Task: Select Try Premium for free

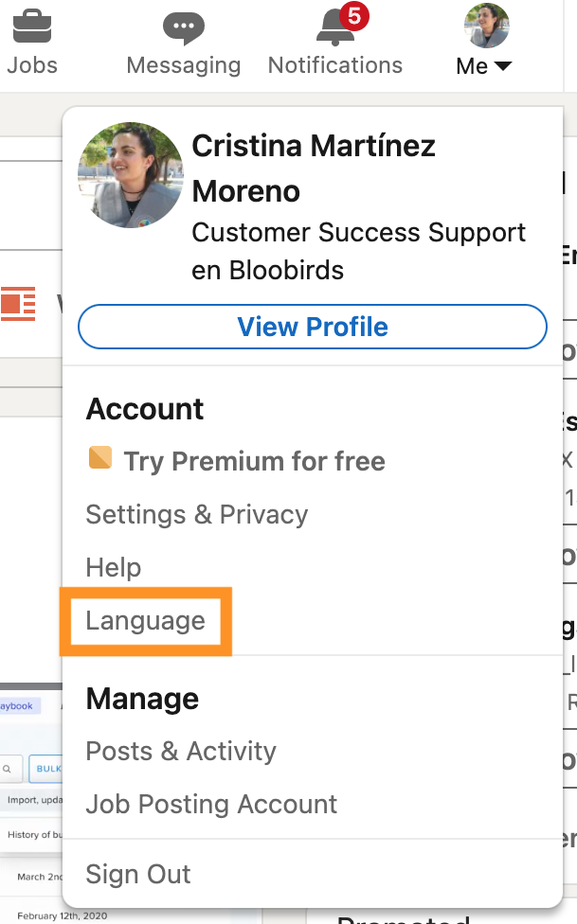Action: (254, 461)
